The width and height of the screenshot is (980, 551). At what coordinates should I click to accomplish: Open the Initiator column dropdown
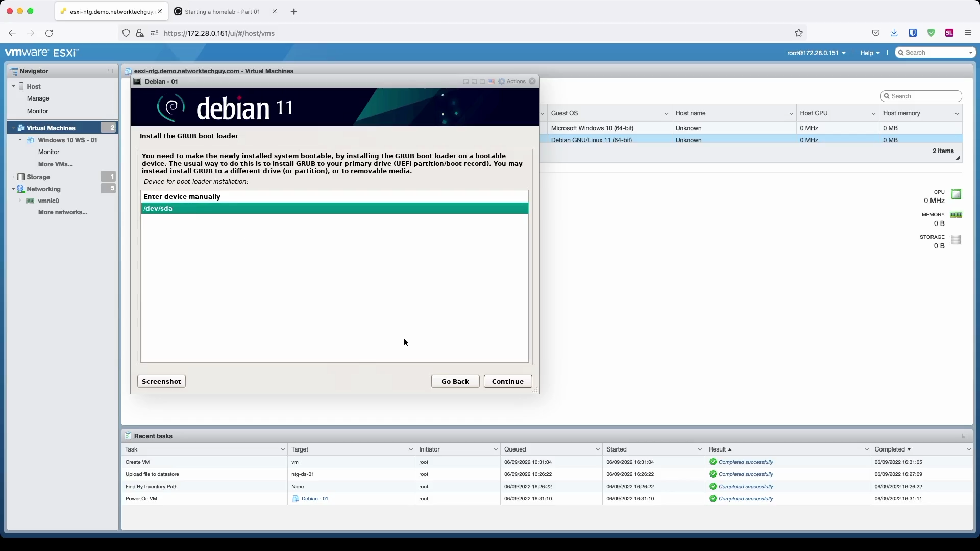496,450
